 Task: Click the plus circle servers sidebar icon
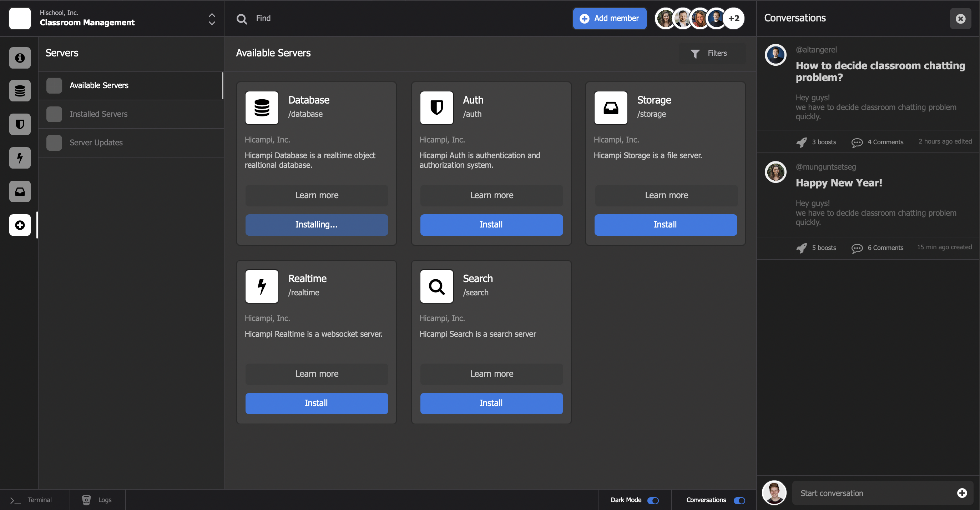(20, 225)
